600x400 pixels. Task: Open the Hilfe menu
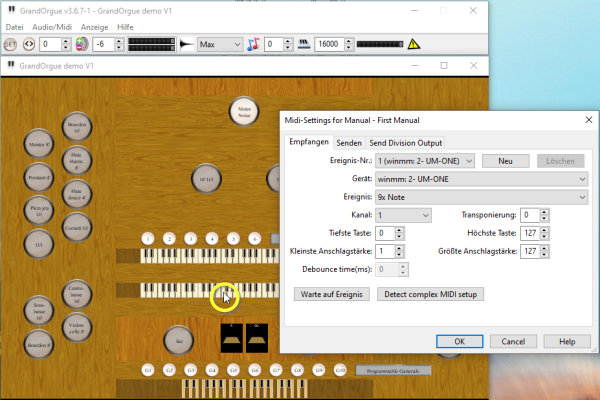tap(125, 27)
